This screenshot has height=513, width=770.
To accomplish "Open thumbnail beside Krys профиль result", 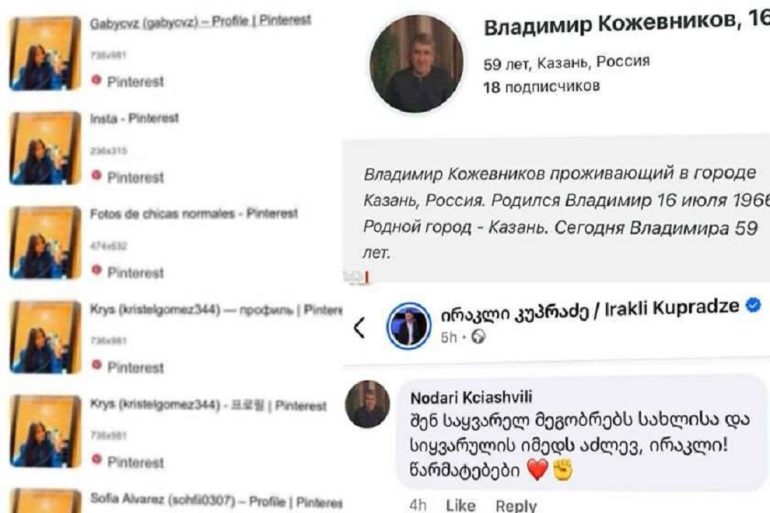I will click(x=46, y=338).
